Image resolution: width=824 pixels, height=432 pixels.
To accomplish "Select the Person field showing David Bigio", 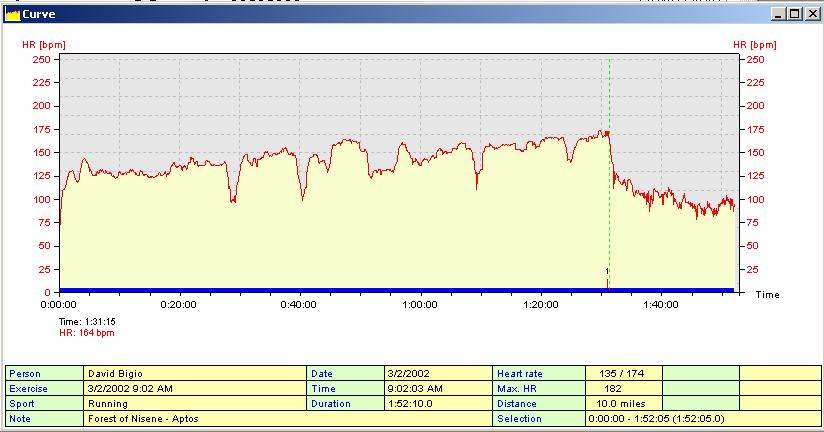I will pos(195,373).
